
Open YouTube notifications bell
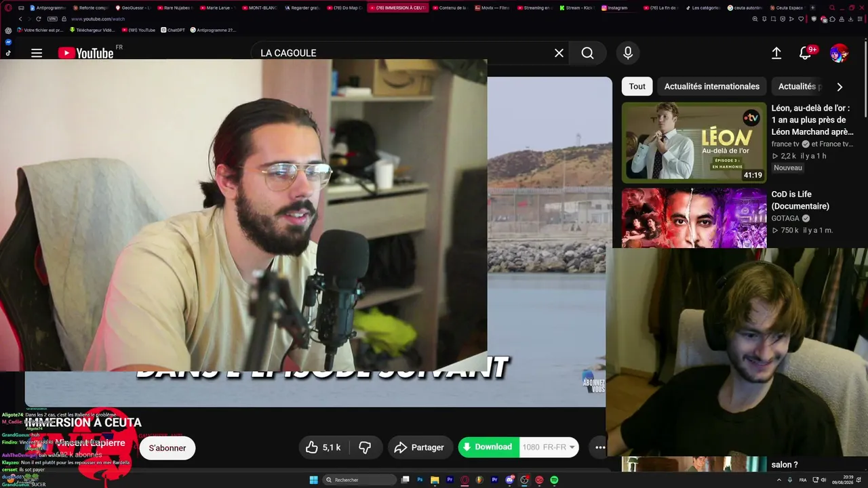(805, 53)
